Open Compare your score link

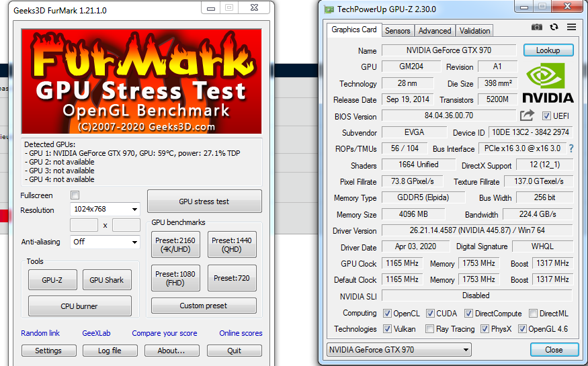tap(164, 333)
